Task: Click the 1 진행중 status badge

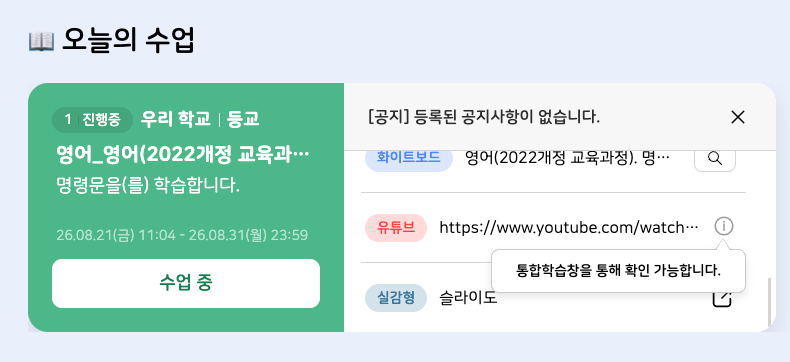Action: click(92, 120)
